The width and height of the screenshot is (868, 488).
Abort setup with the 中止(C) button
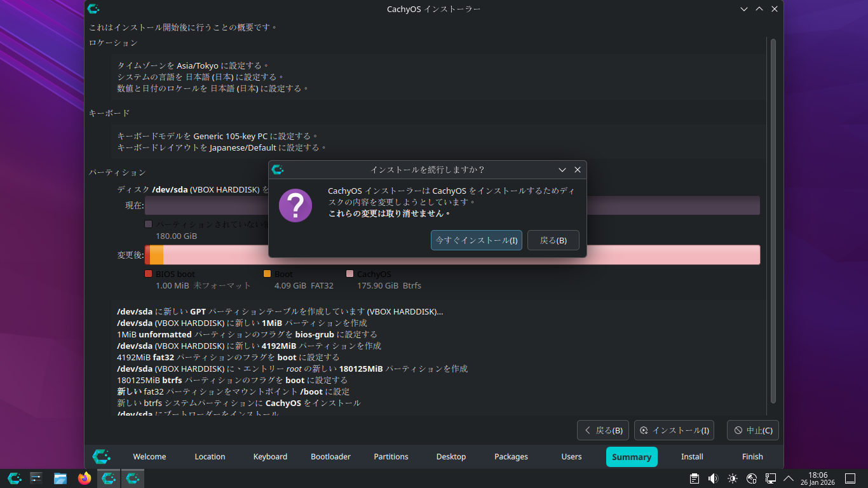(x=753, y=430)
